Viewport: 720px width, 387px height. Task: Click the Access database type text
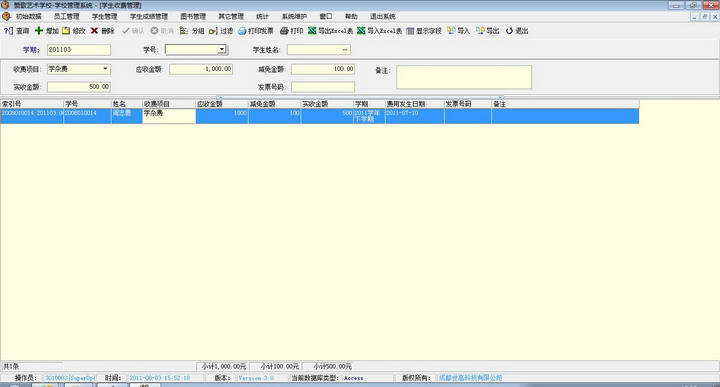pos(354,378)
